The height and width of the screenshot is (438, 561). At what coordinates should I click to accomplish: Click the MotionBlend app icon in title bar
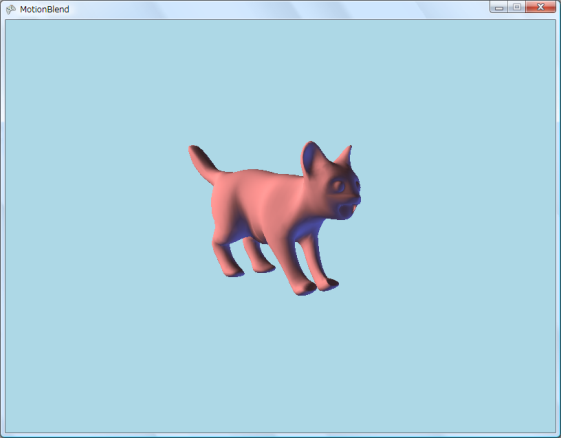(11, 9)
